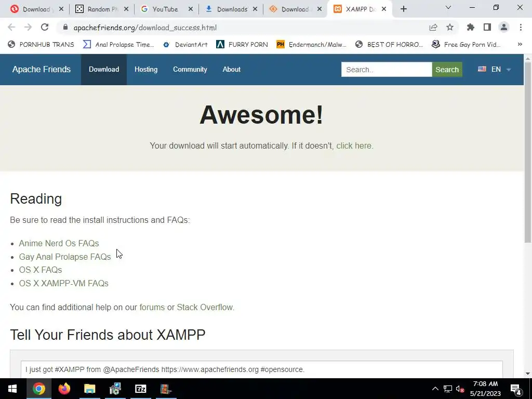Close the XAMPP Do... tab
This screenshot has width=532, height=399.
click(384, 9)
